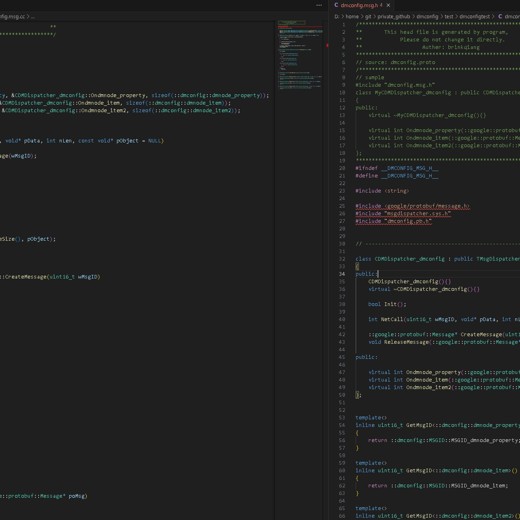
Task: Click 'template<>' on line 65
Action: tap(371, 508)
